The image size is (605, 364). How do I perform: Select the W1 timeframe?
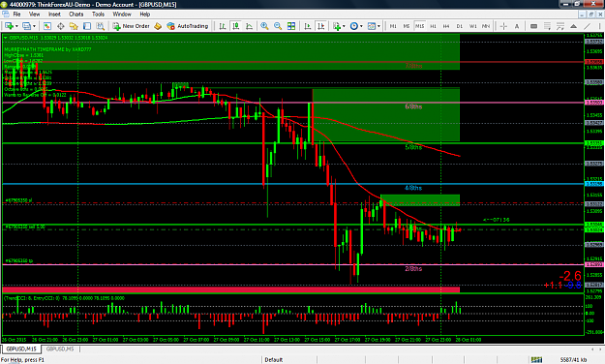click(472, 26)
